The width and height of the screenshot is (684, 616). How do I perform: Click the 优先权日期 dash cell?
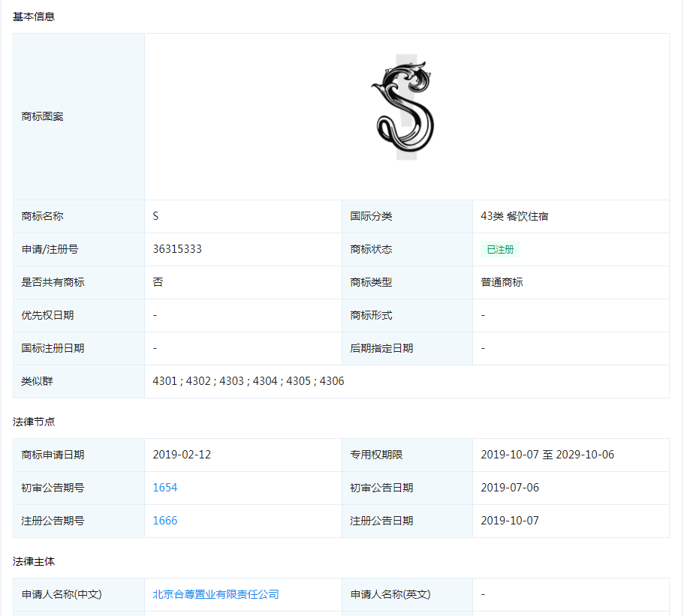point(154,315)
